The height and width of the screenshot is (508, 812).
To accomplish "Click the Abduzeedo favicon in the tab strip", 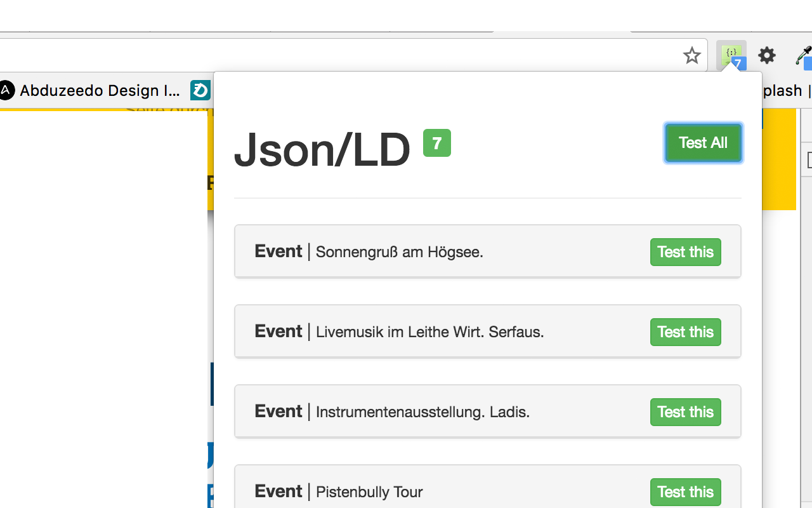I will pyautogui.click(x=6, y=90).
